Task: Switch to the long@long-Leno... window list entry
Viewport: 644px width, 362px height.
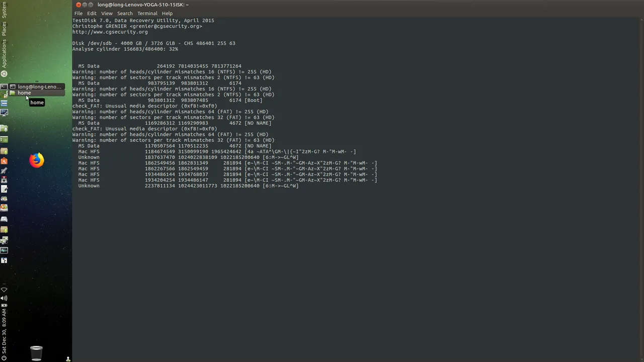Action: 36,86
